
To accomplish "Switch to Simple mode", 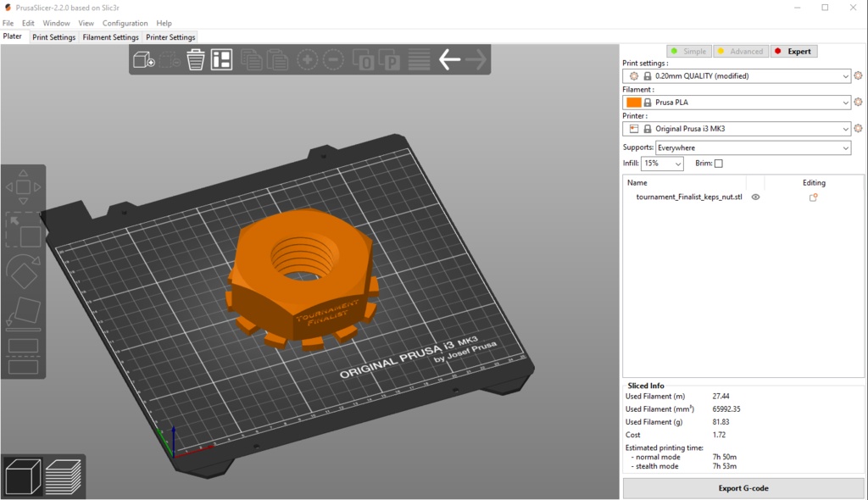I will (x=689, y=51).
